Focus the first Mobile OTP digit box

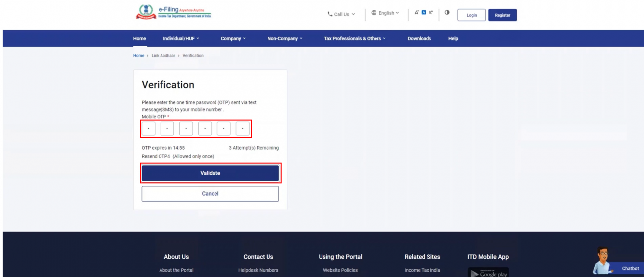coord(149,129)
